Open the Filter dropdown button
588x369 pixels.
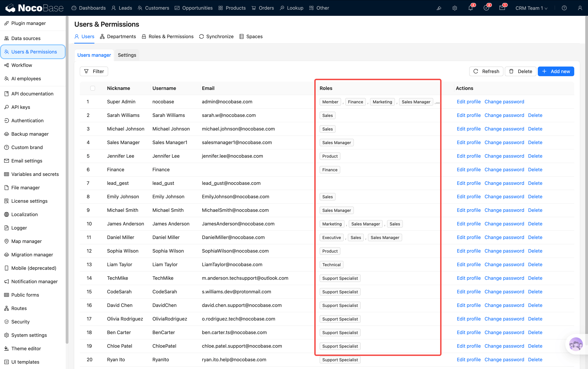pyautogui.click(x=94, y=71)
